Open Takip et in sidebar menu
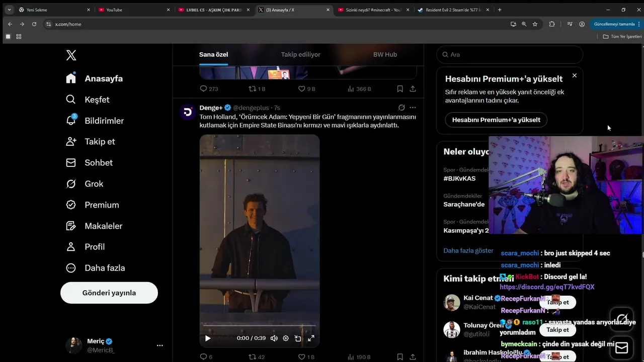Screen dimensions: 644x362 click(x=90, y=141)
